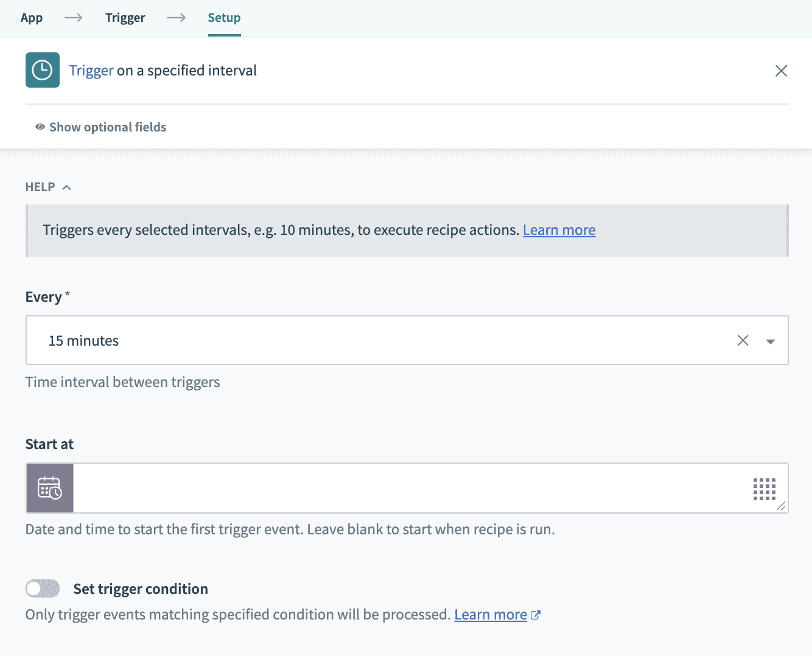Viewport: 812px width, 656px height.
Task: Click the external link icon after trigger condition Learn more
Action: 536,615
